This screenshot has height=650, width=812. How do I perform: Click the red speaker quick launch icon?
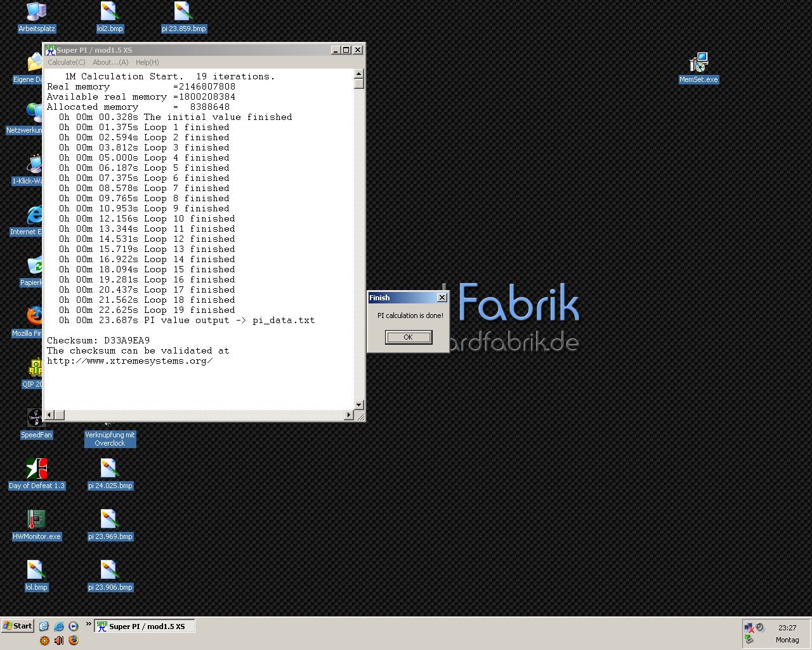point(59,640)
